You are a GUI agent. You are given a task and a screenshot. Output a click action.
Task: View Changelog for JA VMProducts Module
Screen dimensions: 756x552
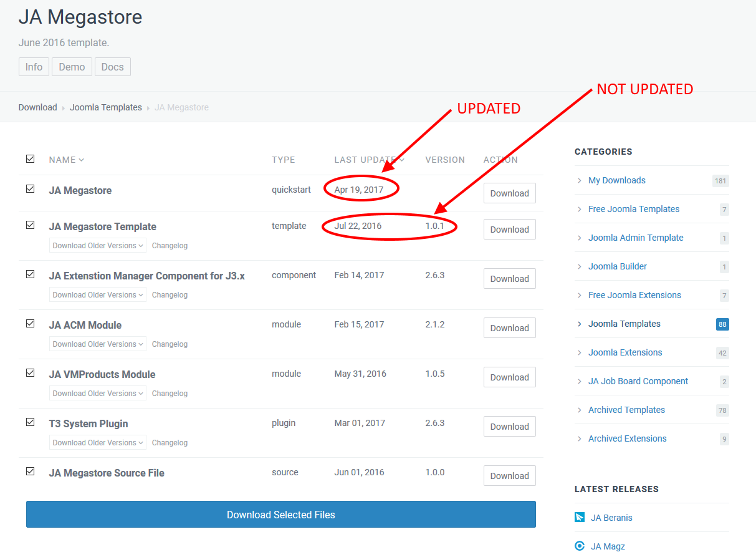tap(170, 394)
